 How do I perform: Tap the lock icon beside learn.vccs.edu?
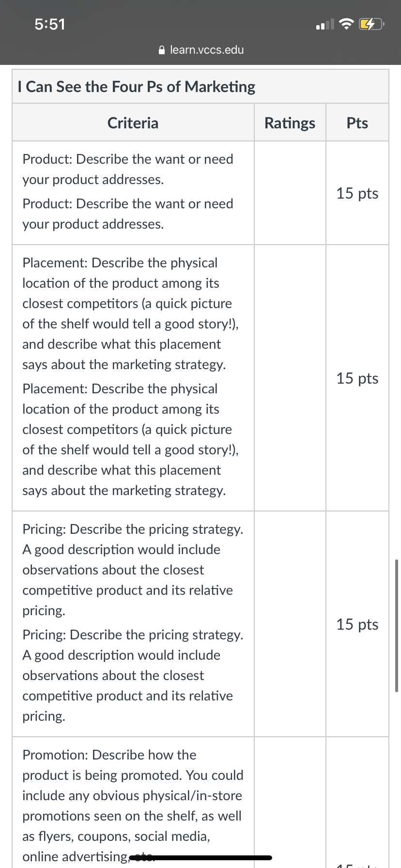click(x=162, y=50)
